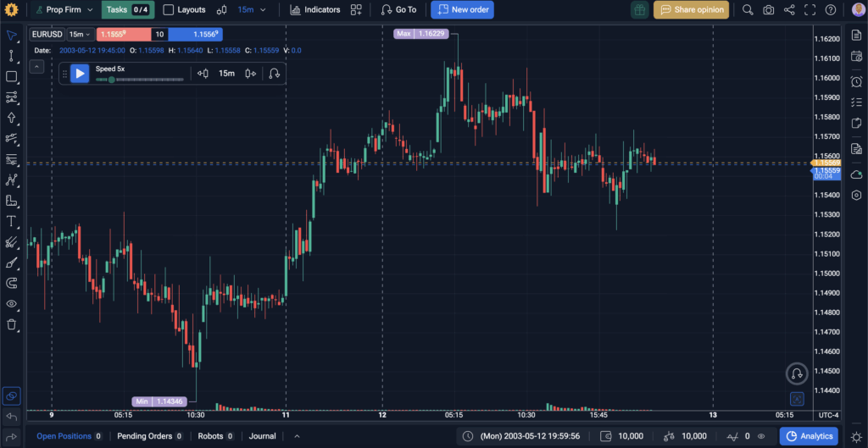Open the 15m timeframe dropdown in top bar
Screen dimensions: 868x448
[251, 10]
